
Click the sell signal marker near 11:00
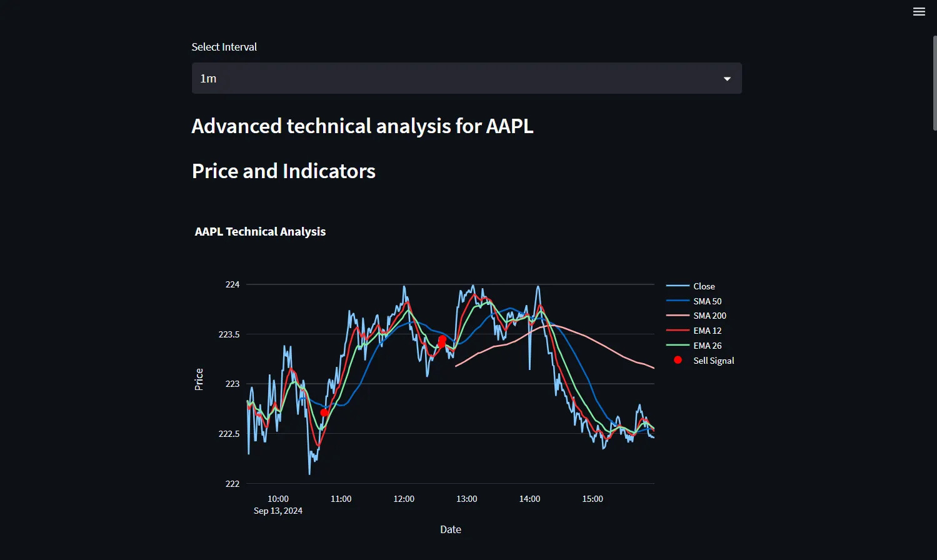click(324, 412)
